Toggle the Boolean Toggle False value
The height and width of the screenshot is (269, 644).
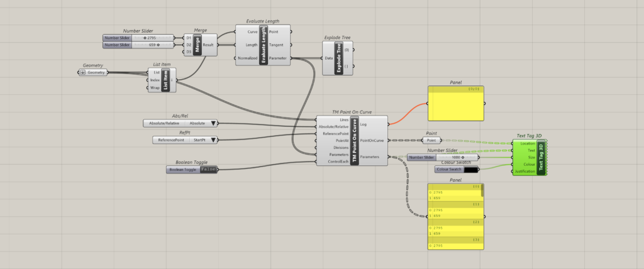point(209,170)
